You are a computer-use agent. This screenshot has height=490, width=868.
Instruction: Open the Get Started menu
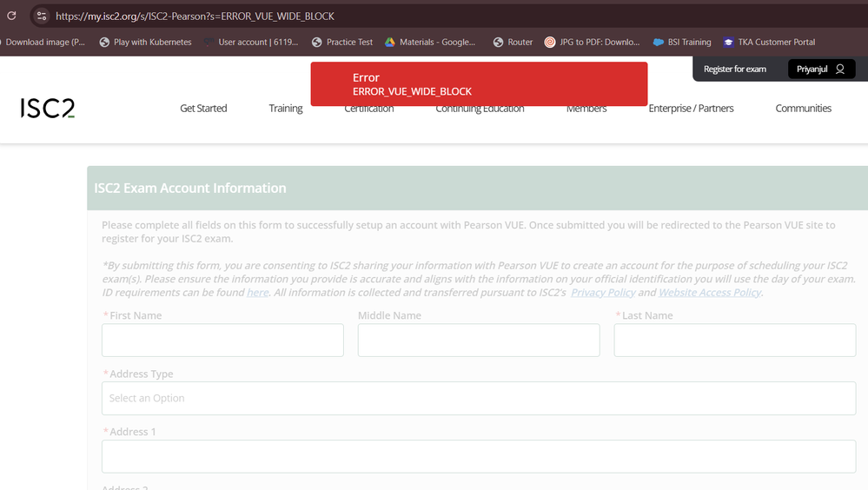point(203,109)
